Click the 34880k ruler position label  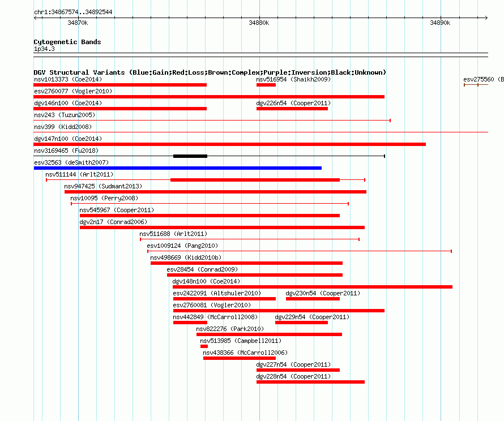259,23
